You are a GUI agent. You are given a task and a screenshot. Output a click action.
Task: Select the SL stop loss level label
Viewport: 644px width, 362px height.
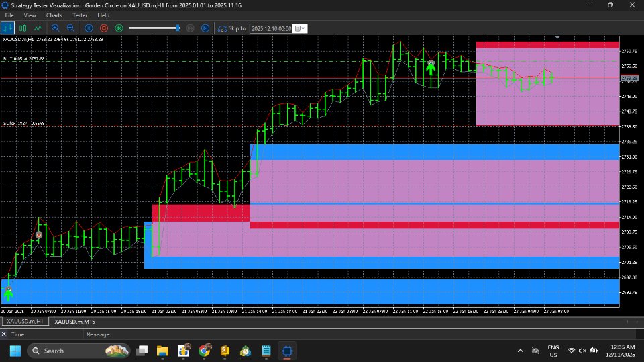(x=24, y=123)
